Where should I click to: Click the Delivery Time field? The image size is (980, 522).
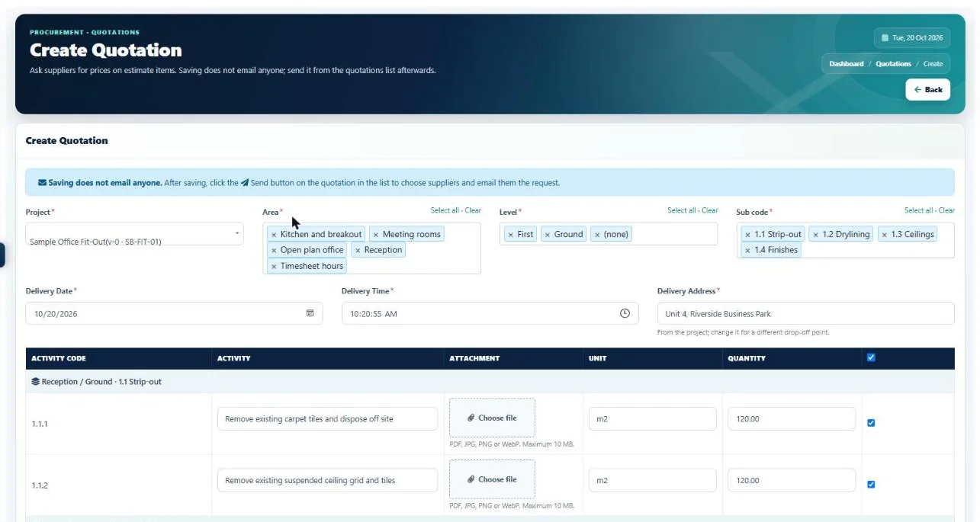490,313
